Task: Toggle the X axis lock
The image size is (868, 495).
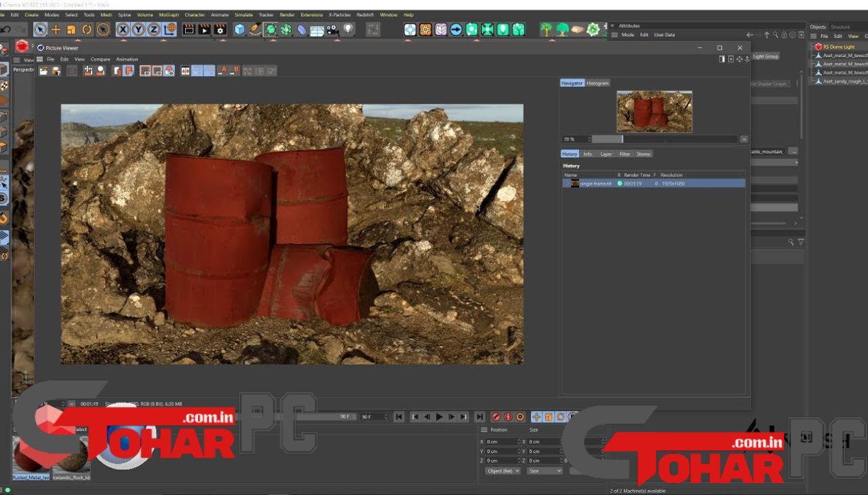Action: click(123, 29)
